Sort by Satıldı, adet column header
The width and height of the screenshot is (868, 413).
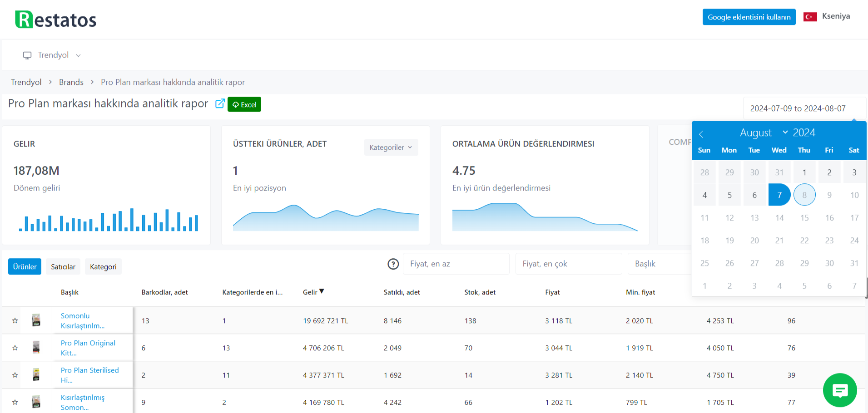click(x=402, y=292)
